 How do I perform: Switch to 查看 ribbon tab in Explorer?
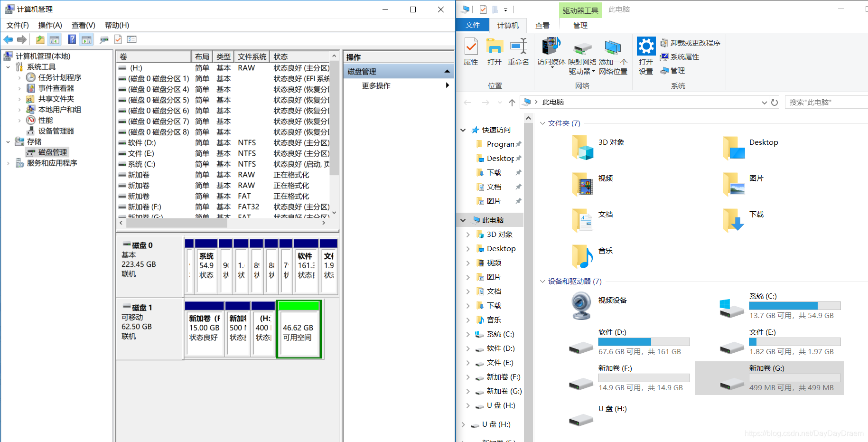[x=542, y=25]
